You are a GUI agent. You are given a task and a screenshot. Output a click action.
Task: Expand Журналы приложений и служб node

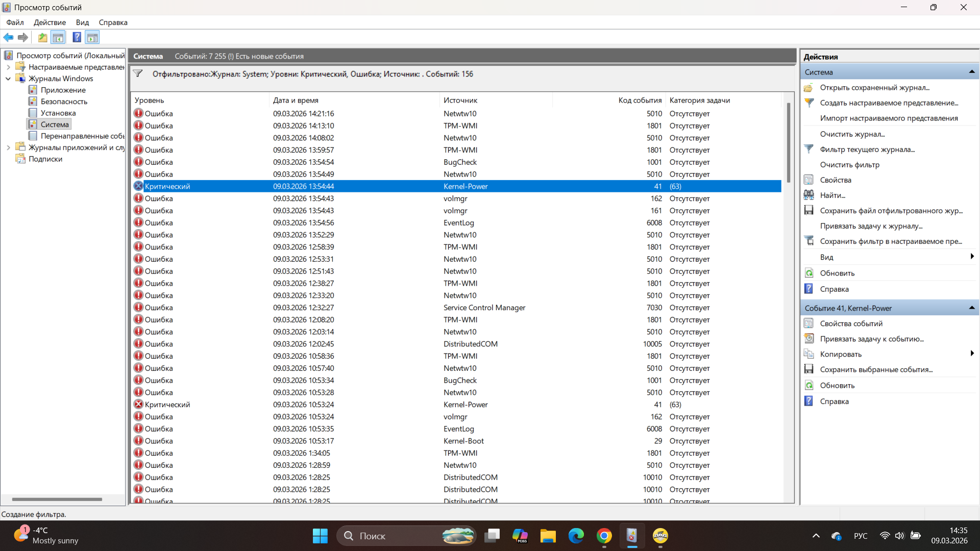click(x=8, y=147)
